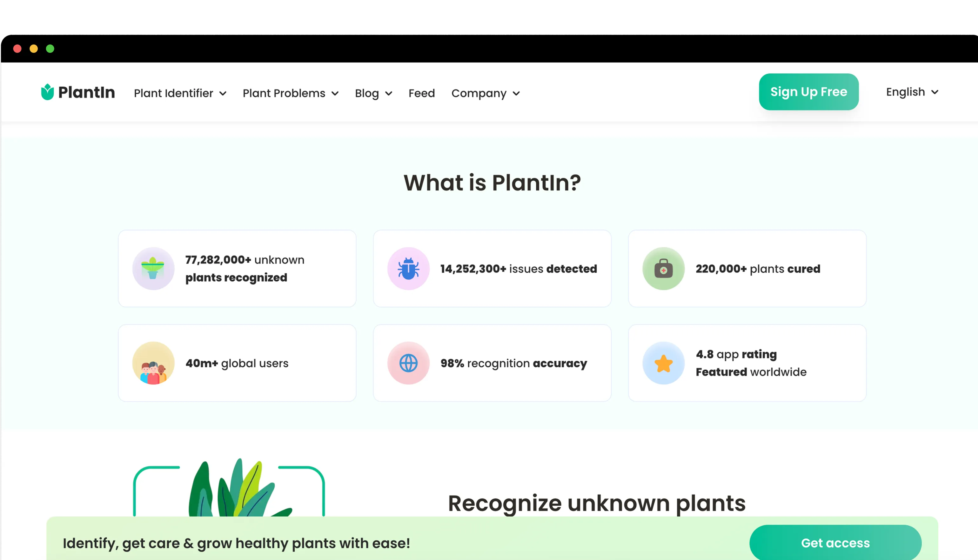Expand the Plant Identifier dropdown menu
Viewport: 978px width, 560px height.
pyautogui.click(x=180, y=93)
